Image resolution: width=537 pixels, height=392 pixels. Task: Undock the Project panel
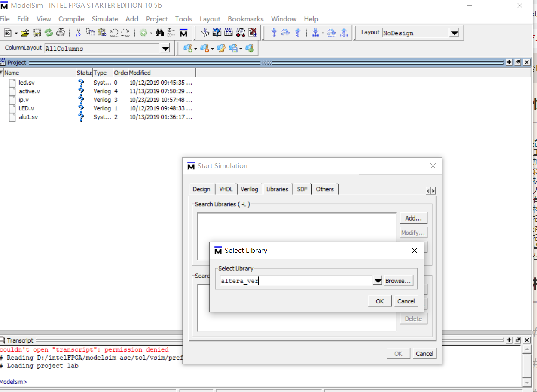(x=518, y=62)
